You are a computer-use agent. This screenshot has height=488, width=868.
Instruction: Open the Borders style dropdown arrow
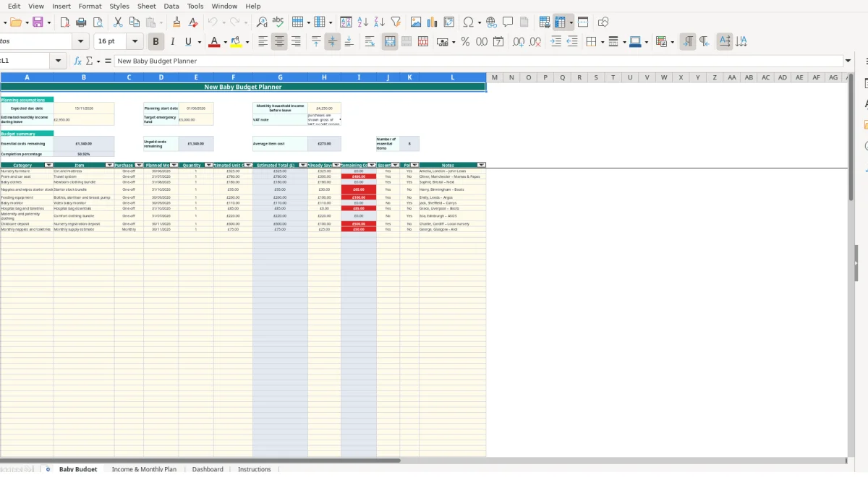point(602,42)
